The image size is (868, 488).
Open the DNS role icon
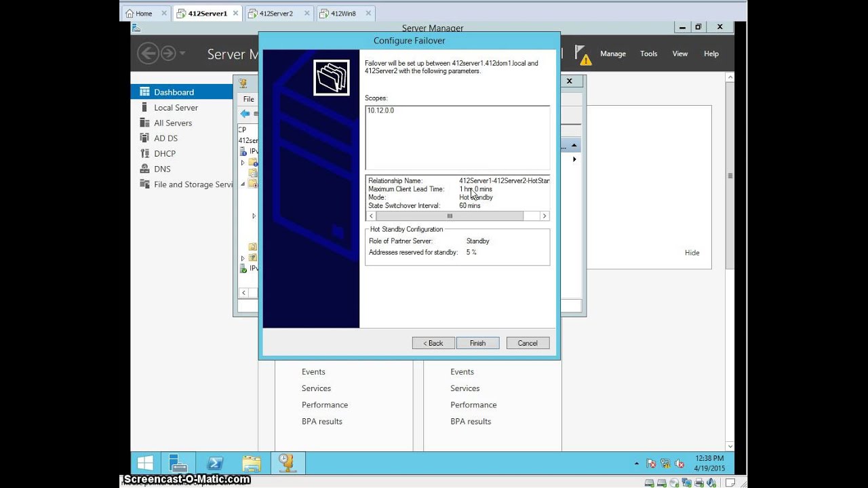(x=144, y=169)
